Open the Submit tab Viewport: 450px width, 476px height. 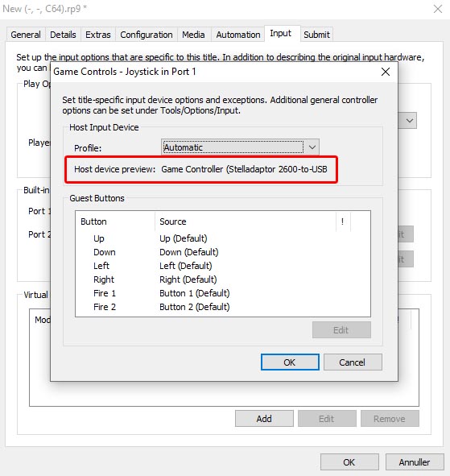(316, 35)
